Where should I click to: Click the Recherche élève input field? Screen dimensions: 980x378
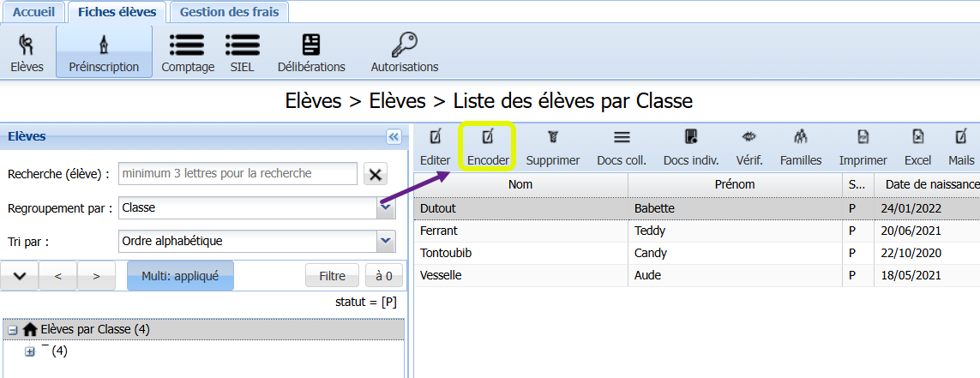[237, 174]
